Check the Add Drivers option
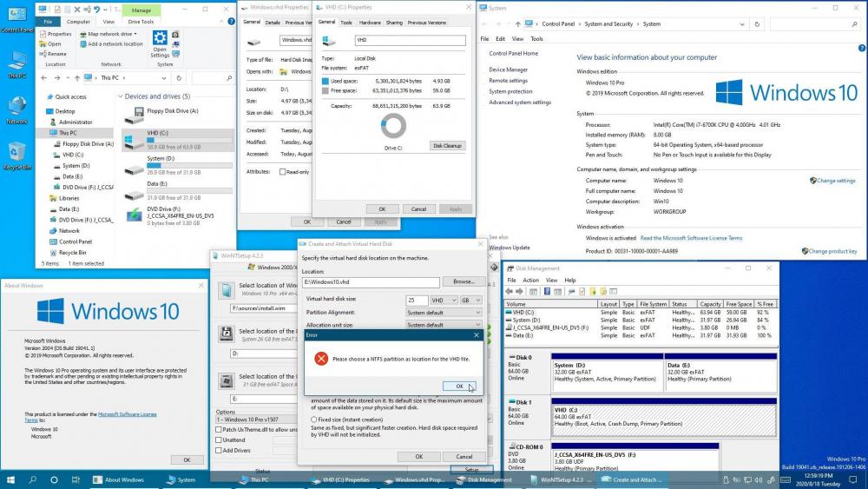Image resolution: width=868 pixels, height=489 pixels. click(218, 450)
